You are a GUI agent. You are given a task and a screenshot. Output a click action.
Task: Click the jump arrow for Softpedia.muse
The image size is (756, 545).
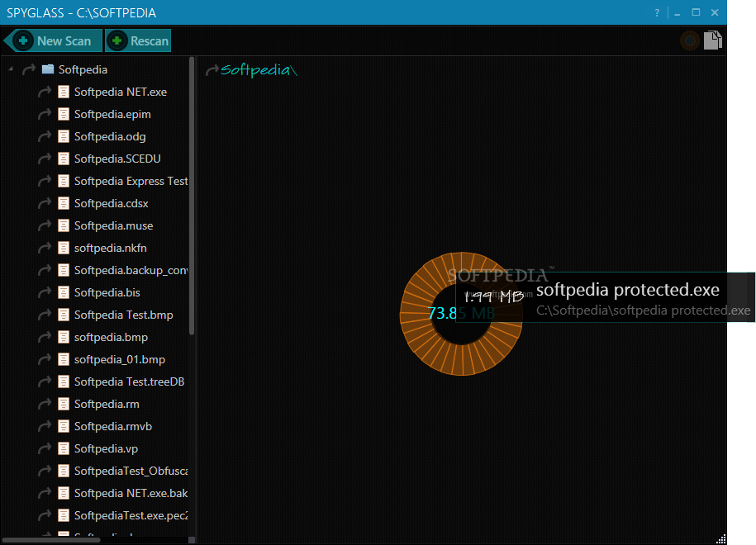45,225
